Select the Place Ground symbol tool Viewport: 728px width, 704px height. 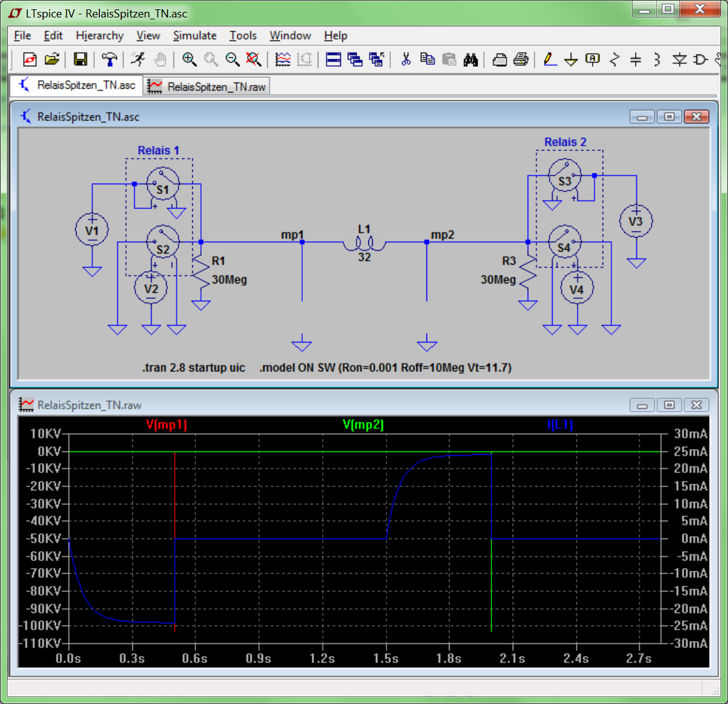tap(571, 60)
